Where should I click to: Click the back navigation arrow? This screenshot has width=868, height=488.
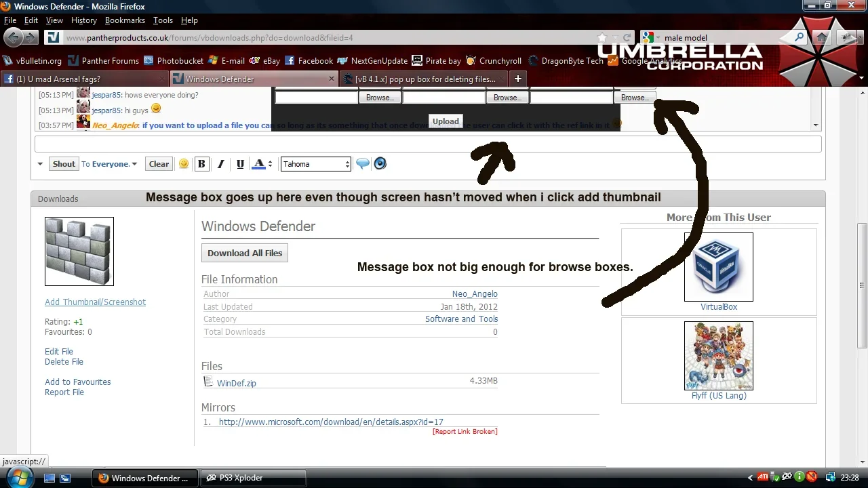pos(14,37)
